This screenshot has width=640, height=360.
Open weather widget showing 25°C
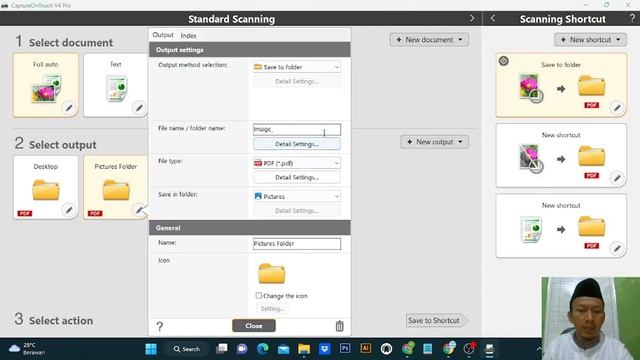tap(27, 349)
